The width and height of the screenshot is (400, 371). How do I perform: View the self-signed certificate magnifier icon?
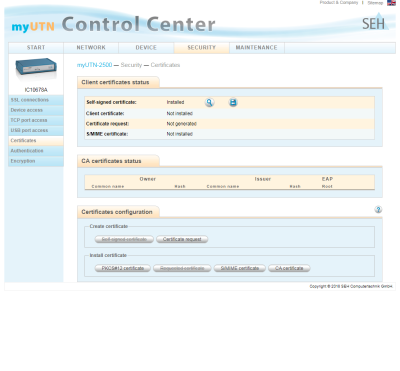point(209,102)
